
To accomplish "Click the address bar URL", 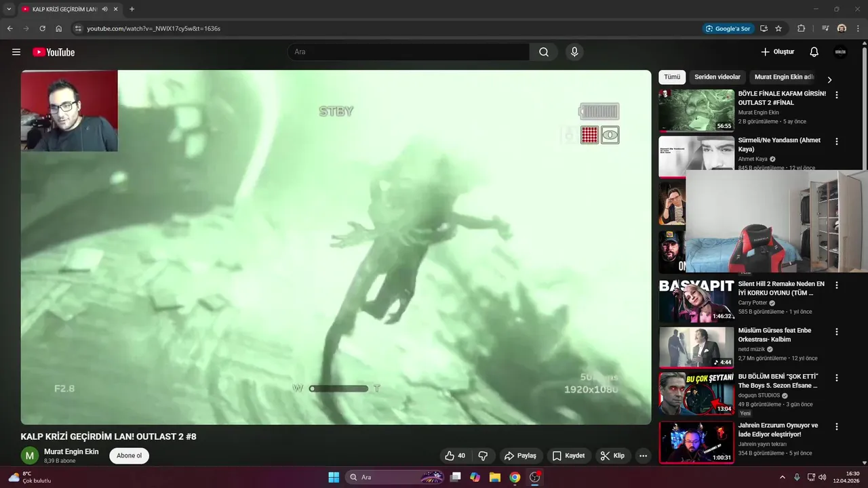I will click(154, 28).
